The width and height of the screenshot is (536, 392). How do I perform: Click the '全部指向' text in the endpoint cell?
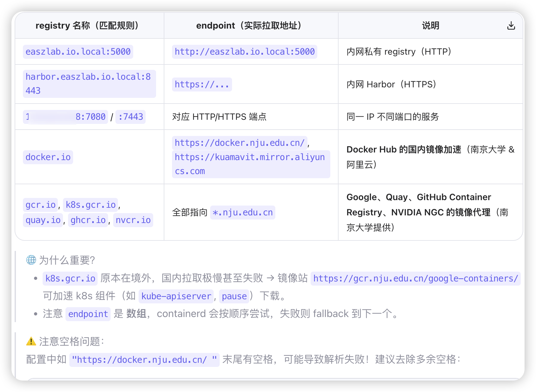[x=190, y=212]
